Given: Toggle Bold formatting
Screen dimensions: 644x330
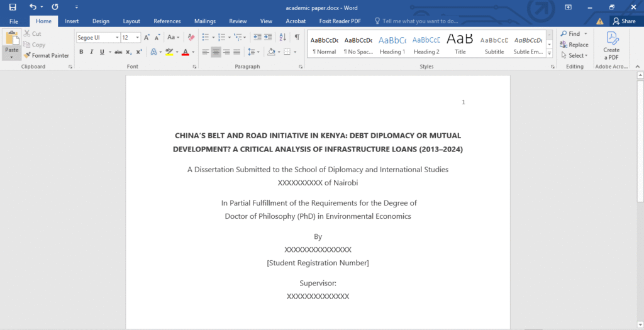Looking at the screenshot, I should [81, 52].
